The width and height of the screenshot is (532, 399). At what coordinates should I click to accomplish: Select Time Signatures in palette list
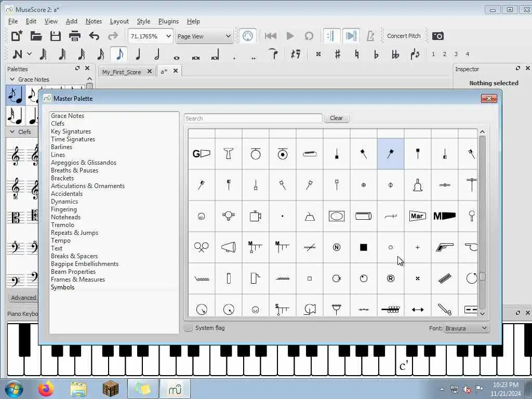click(x=73, y=139)
